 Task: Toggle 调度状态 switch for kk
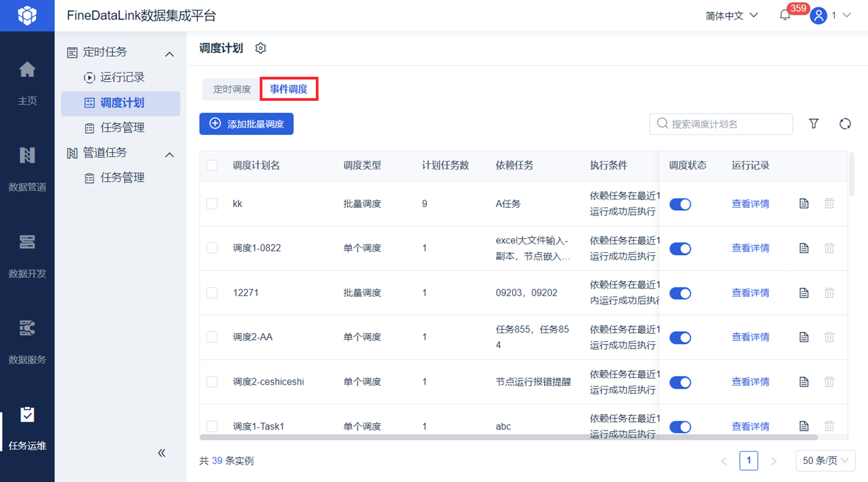point(680,204)
